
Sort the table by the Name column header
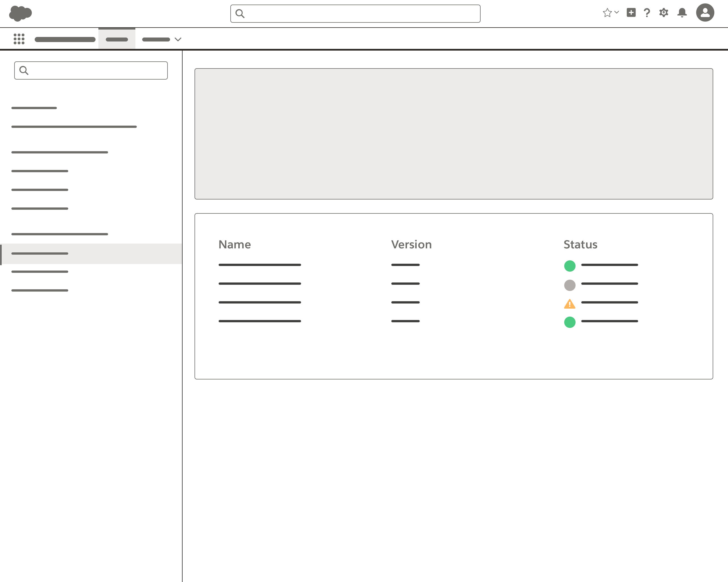pyautogui.click(x=235, y=244)
